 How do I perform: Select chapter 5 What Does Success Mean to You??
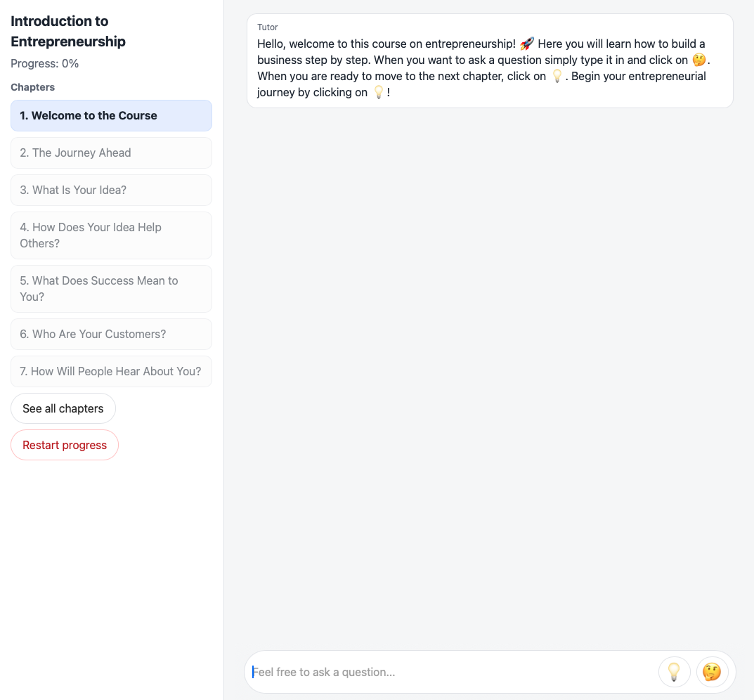[x=111, y=289]
